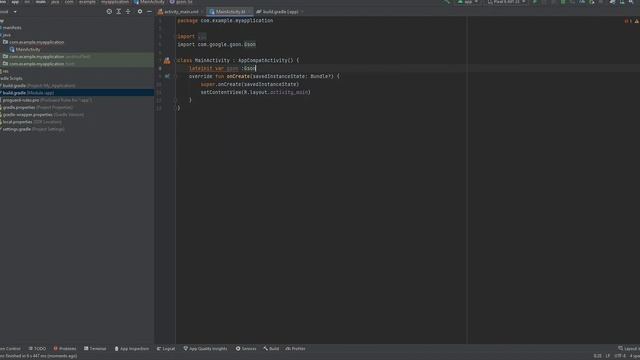This screenshot has width=640, height=360.
Task: Open project panel gear options
Action: click(x=140, y=12)
